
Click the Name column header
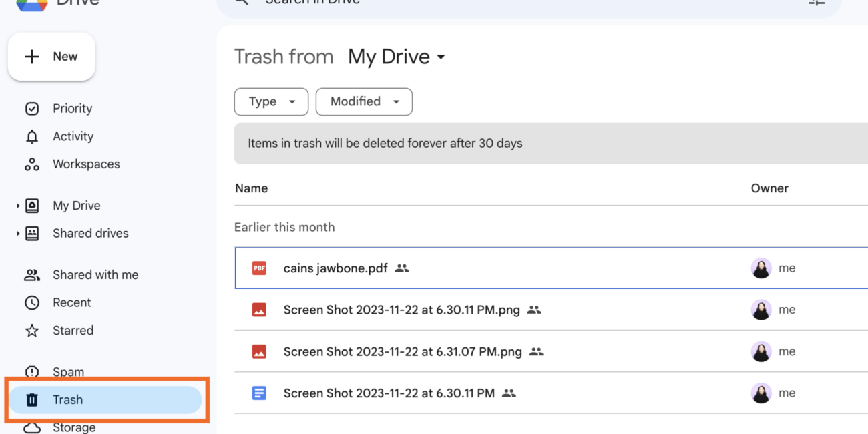point(251,188)
